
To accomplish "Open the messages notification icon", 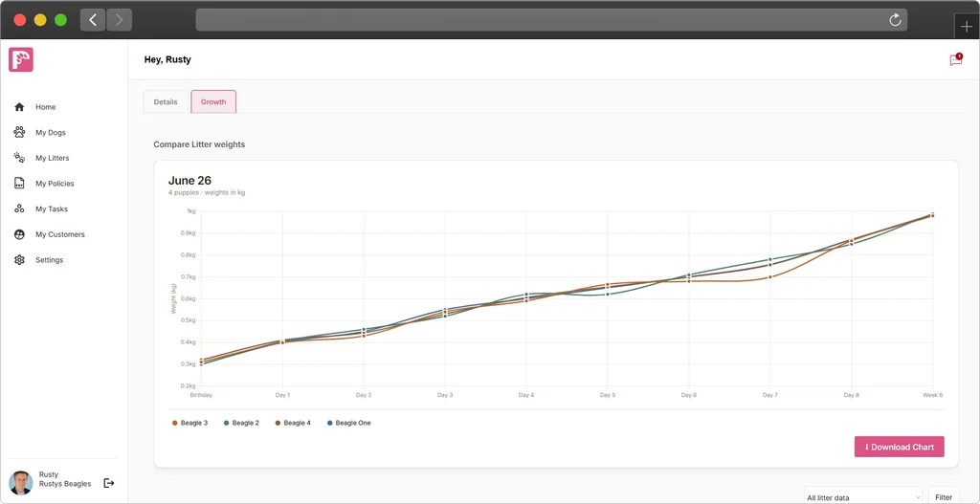I will (956, 60).
